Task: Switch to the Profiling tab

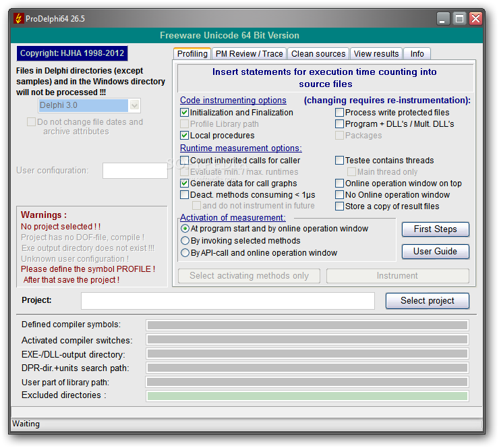Action: [192, 54]
